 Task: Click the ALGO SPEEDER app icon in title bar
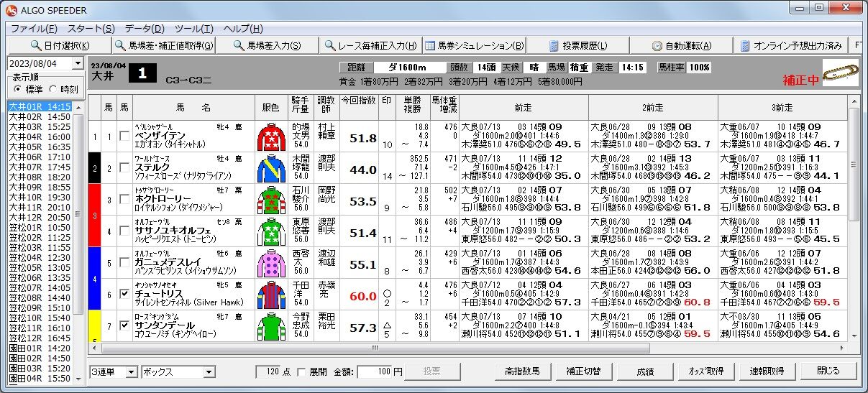[x=10, y=9]
